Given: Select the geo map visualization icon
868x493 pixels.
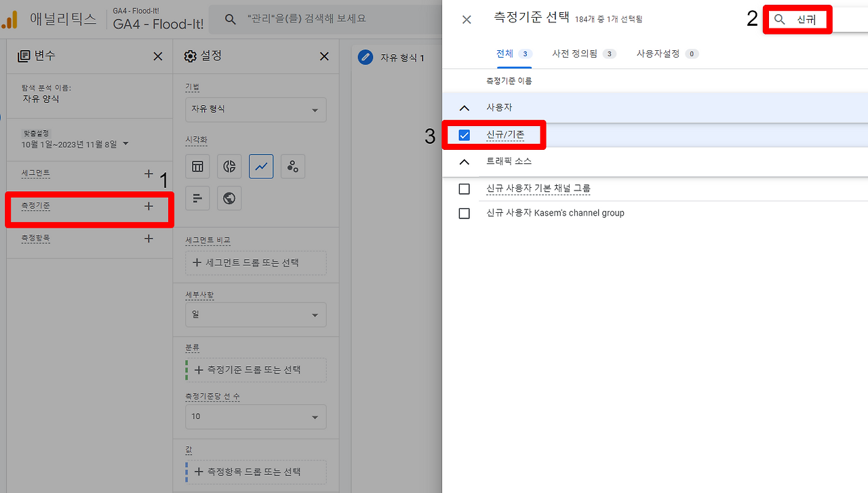Looking at the screenshot, I should pyautogui.click(x=229, y=197).
